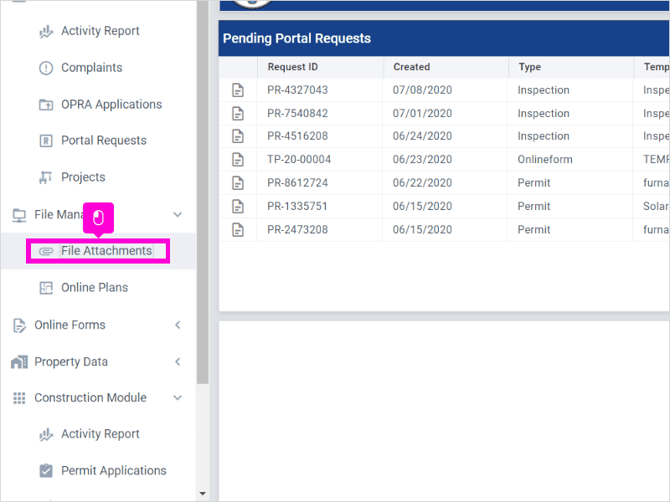Open the Complaints menu item
This screenshot has width=670, height=502.
tap(91, 68)
